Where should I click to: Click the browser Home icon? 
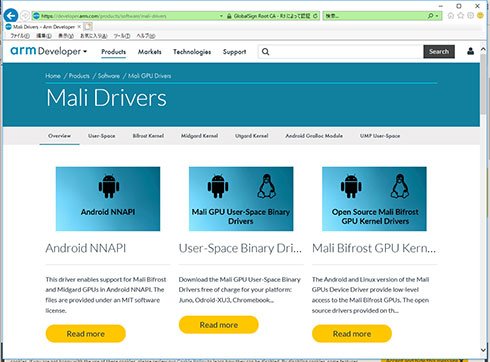[x=451, y=16]
